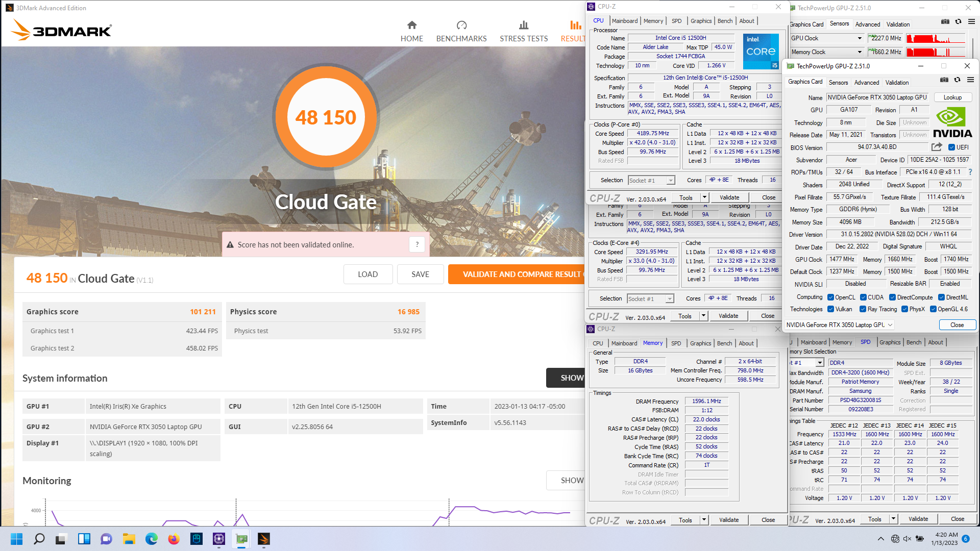Screen dimensions: 980x551
Task: Expand Tools arrow in CPU-Z E-Core window
Action: click(x=703, y=316)
